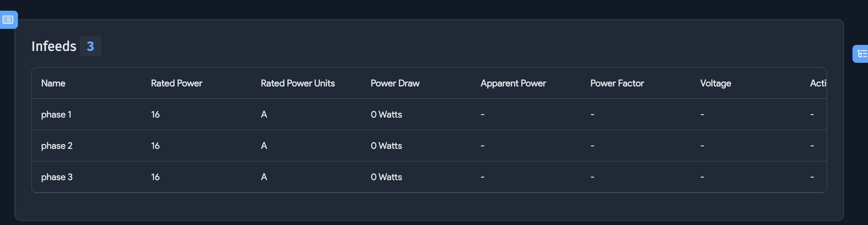The height and width of the screenshot is (225, 868).
Task: Click the Name column header
Action: pyautogui.click(x=53, y=83)
